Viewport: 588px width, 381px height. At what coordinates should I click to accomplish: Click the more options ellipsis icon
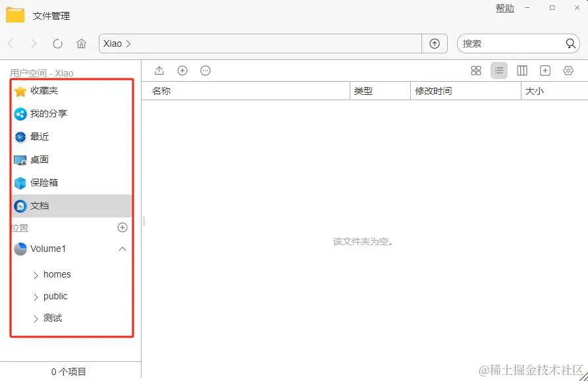point(205,71)
